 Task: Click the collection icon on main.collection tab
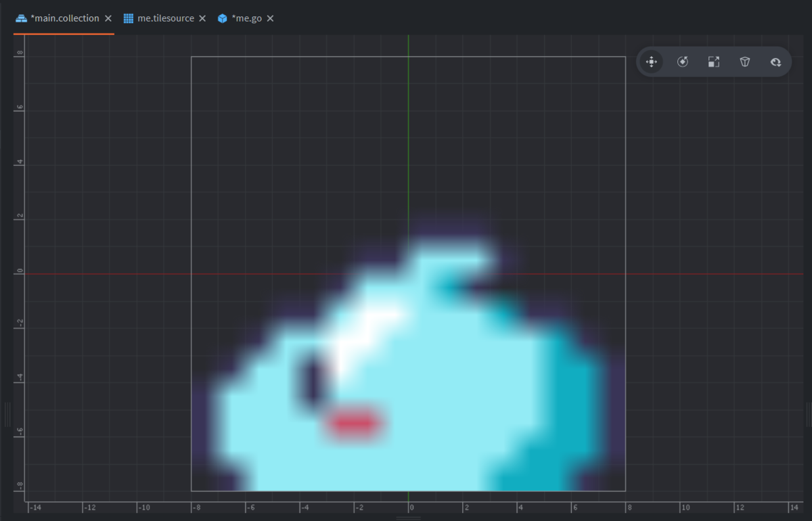coord(21,18)
